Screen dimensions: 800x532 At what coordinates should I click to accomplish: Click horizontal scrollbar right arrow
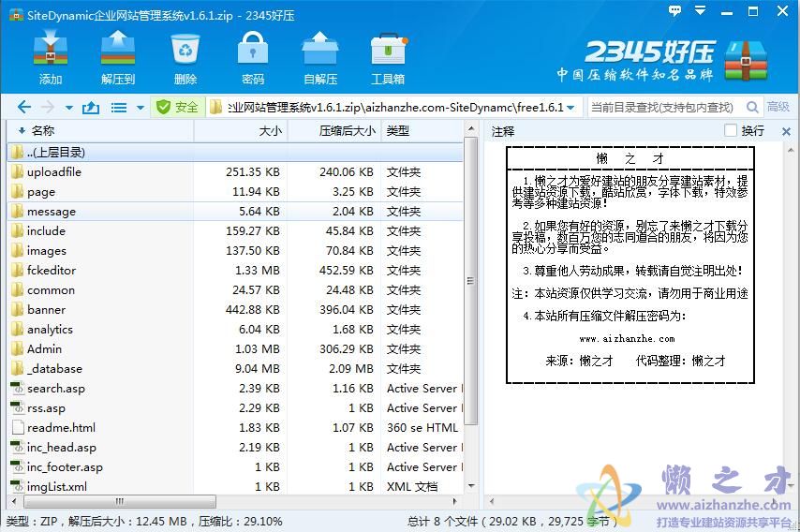[454, 501]
